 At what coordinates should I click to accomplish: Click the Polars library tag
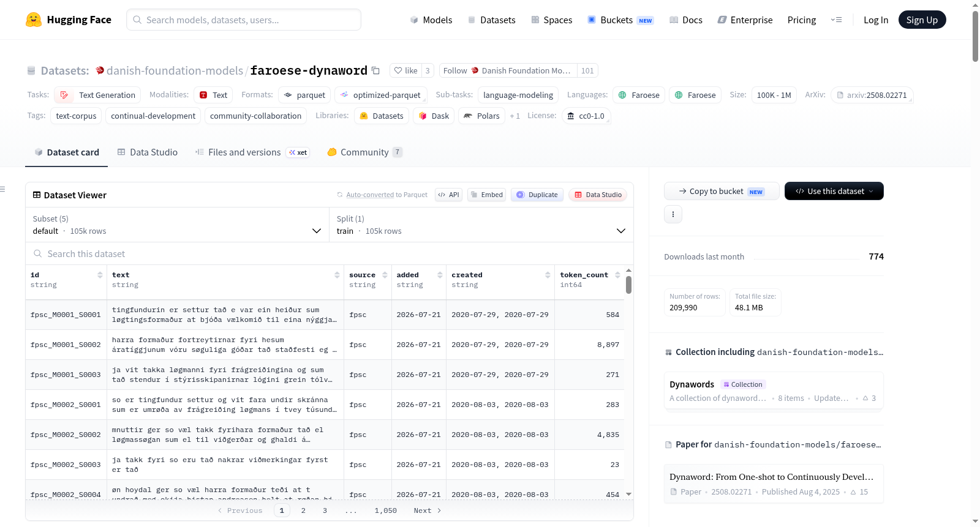click(x=481, y=116)
